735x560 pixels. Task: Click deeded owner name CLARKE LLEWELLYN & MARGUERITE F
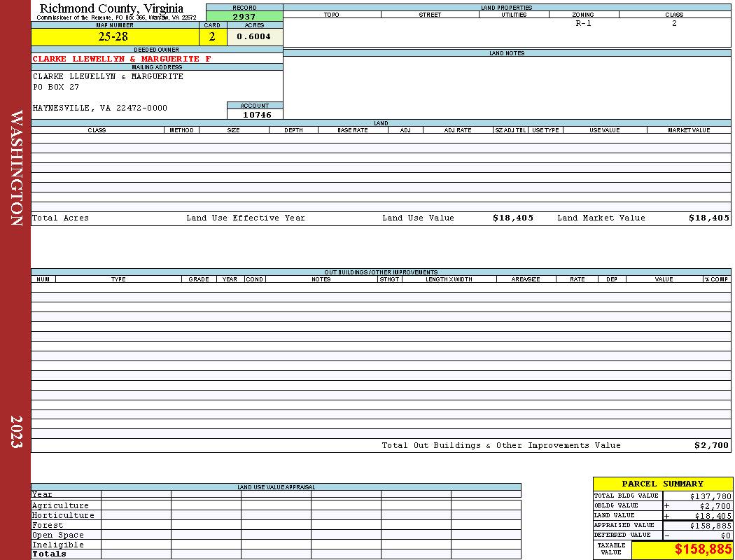click(122, 59)
